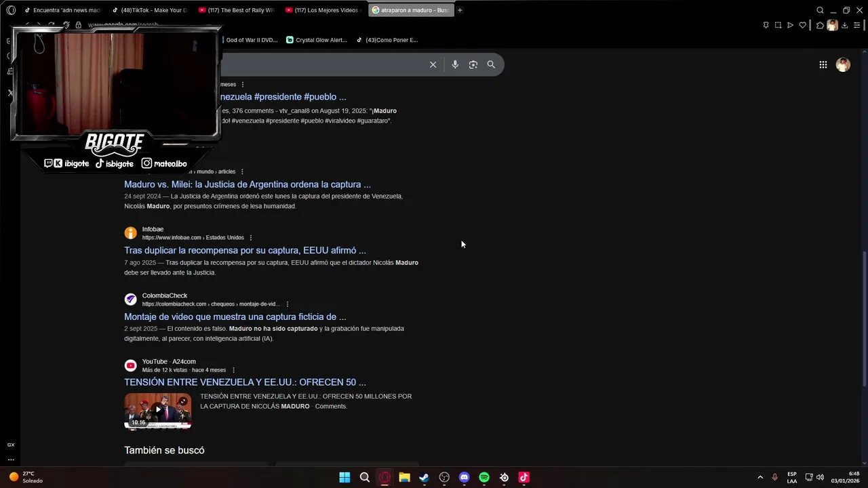Open the Google apps grid
Viewport: 868px width, 488px height.
coord(823,64)
